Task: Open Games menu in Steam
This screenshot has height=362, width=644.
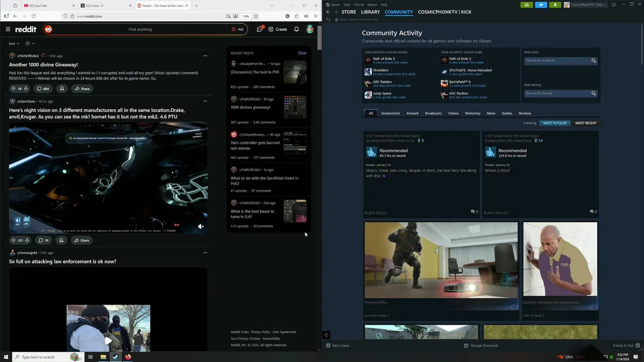Action: tap(372, 5)
